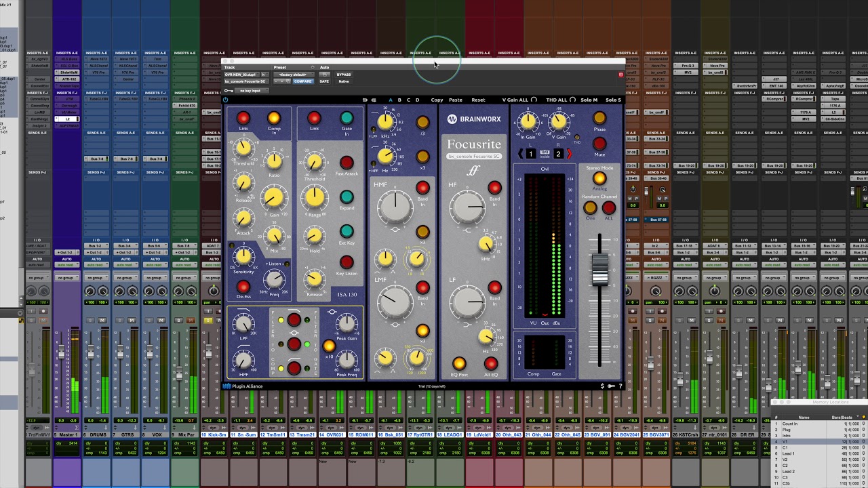Open the no key input dropdown

coord(252,91)
